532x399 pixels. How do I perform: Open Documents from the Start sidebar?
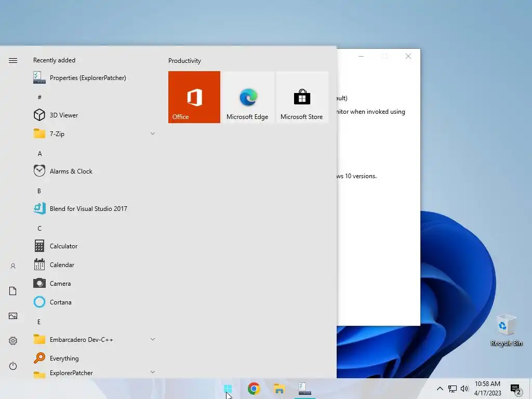(13, 291)
